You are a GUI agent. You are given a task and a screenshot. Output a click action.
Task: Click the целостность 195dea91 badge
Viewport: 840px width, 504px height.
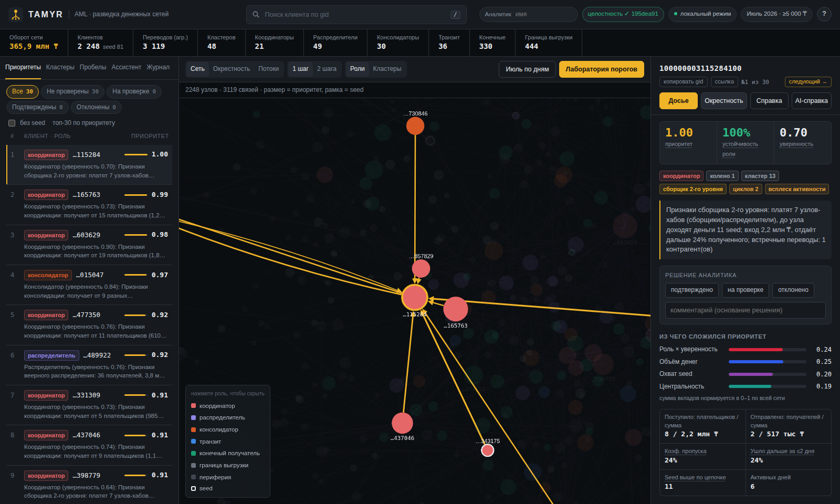point(623,14)
